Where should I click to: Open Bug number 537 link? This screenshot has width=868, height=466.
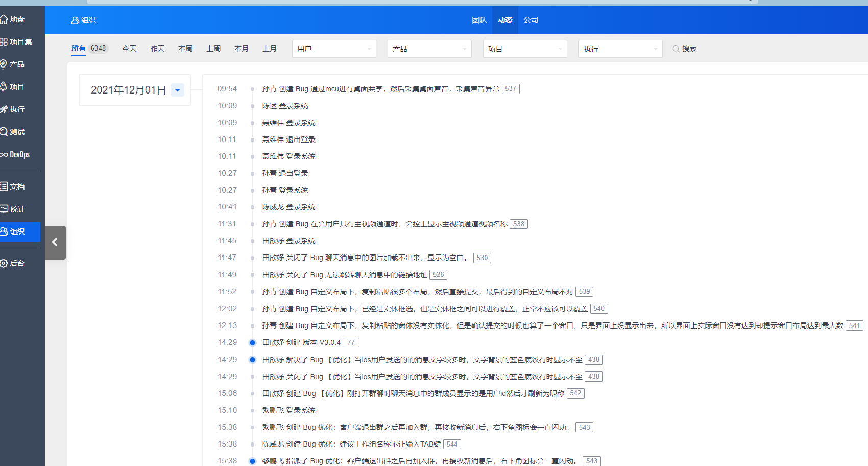(511, 89)
